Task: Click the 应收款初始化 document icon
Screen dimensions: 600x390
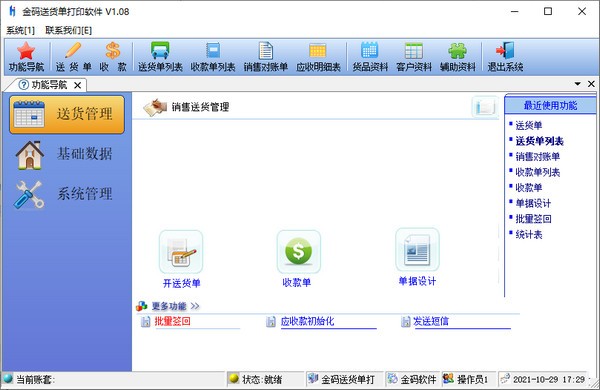Action: 271,321
